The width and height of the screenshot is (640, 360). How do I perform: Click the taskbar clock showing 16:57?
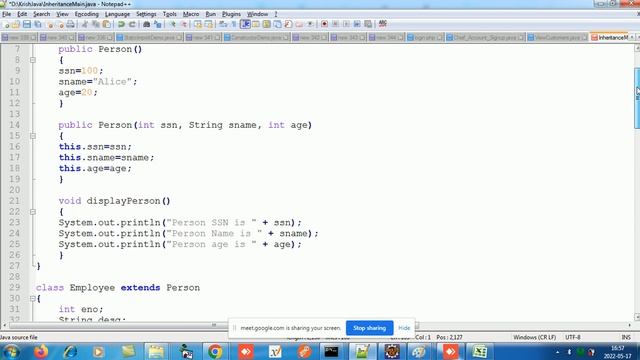(618, 352)
